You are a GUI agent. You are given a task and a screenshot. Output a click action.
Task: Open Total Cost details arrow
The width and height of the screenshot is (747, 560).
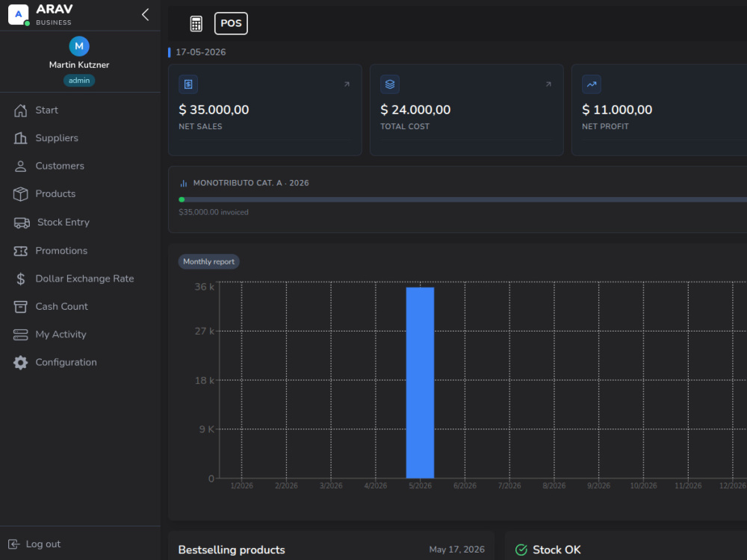click(x=548, y=84)
